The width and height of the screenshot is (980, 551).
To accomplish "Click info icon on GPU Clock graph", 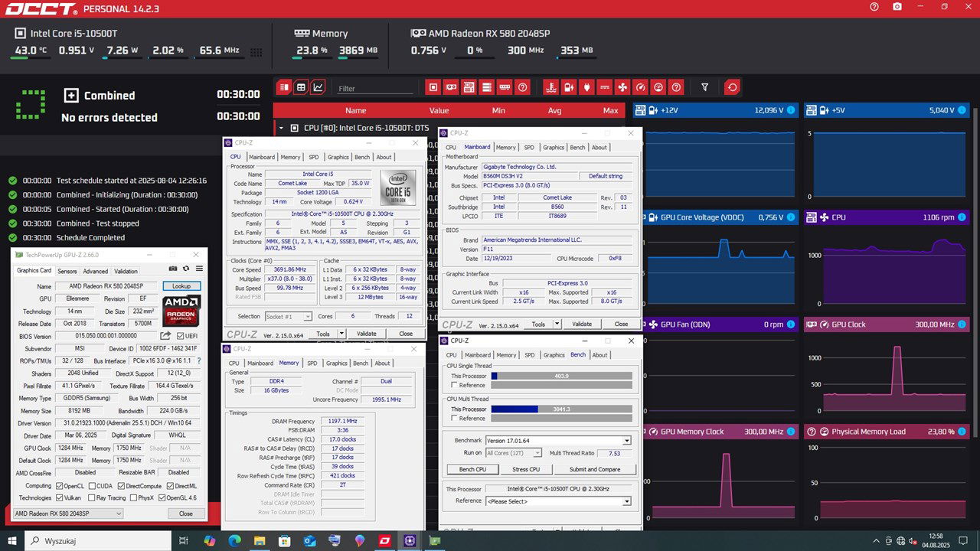I will pos(962,324).
